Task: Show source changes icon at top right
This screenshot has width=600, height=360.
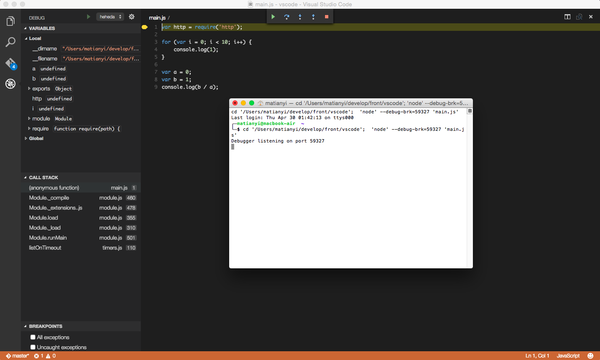Action: [x=579, y=17]
